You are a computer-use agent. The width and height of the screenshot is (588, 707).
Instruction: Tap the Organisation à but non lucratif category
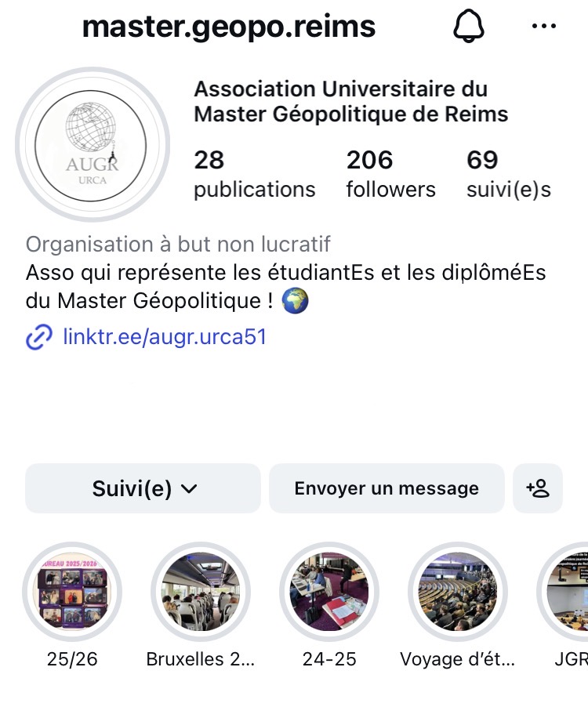[178, 244]
